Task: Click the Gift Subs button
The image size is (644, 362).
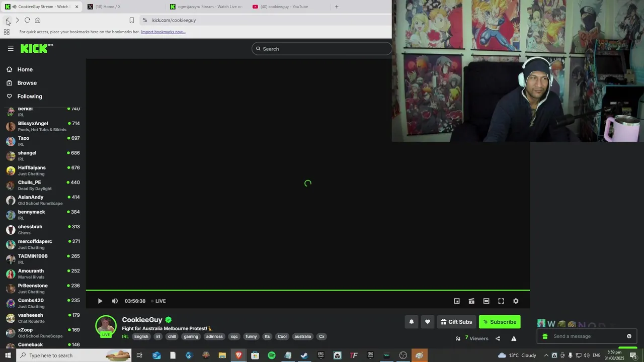Action: pyautogui.click(x=456, y=322)
